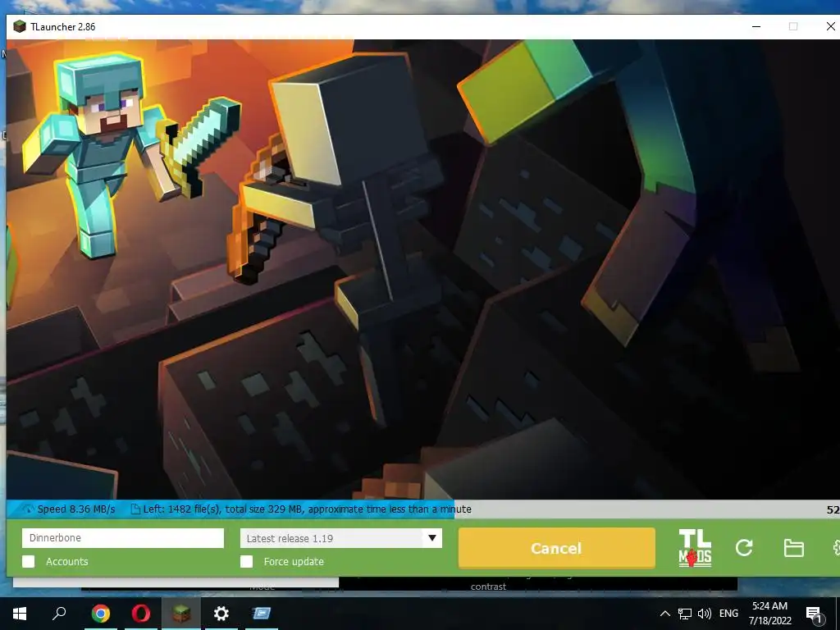Screen dimensions: 840x630
Task: Minimize the TLauncher window
Action: [x=756, y=26]
